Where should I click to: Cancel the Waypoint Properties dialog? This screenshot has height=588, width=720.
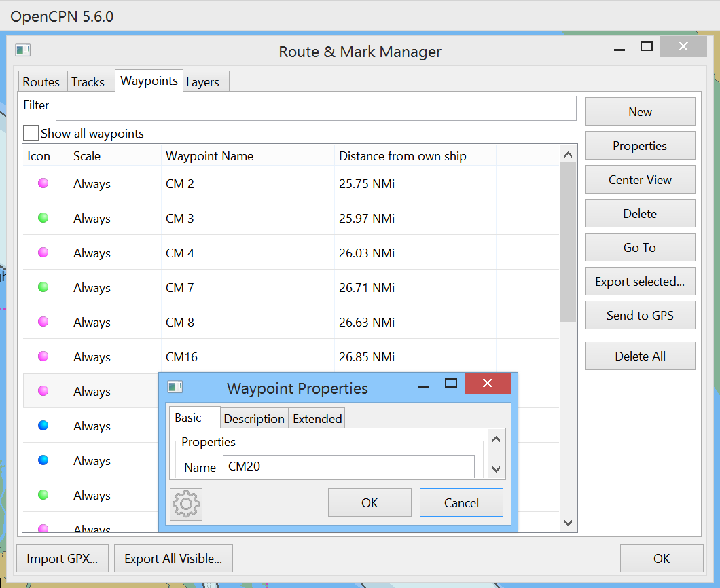pos(461,502)
